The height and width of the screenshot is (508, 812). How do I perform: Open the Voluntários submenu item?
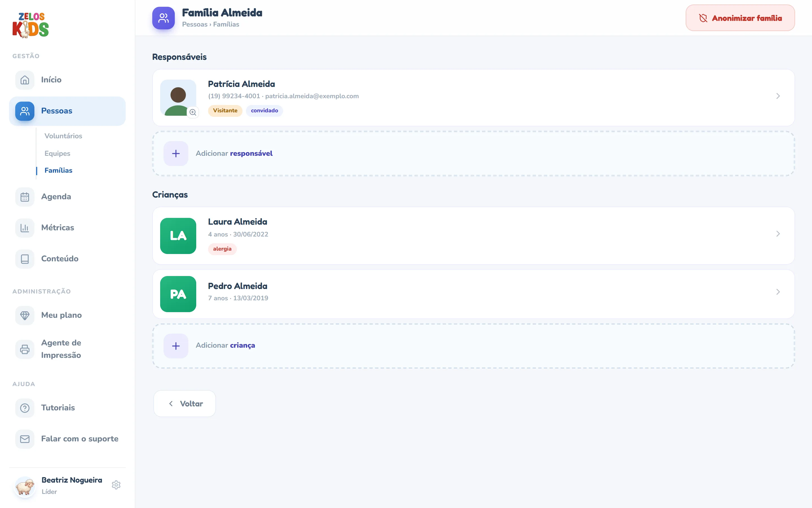(x=63, y=136)
